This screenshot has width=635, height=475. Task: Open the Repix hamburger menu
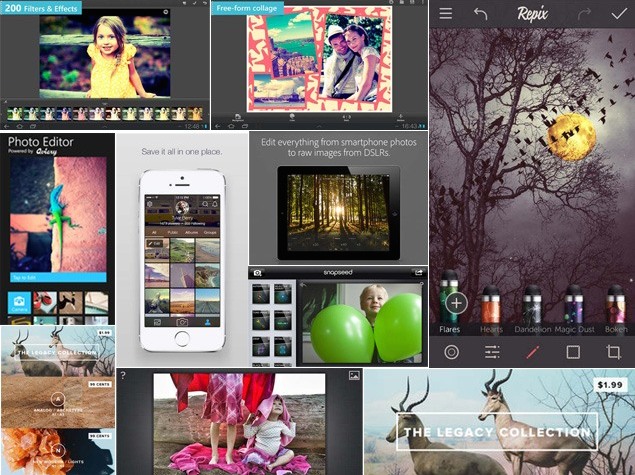click(x=446, y=14)
